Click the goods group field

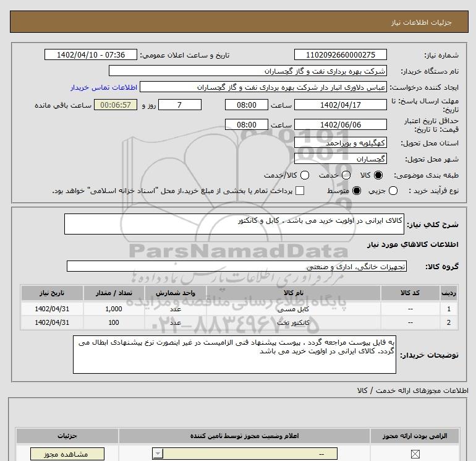pos(237,266)
